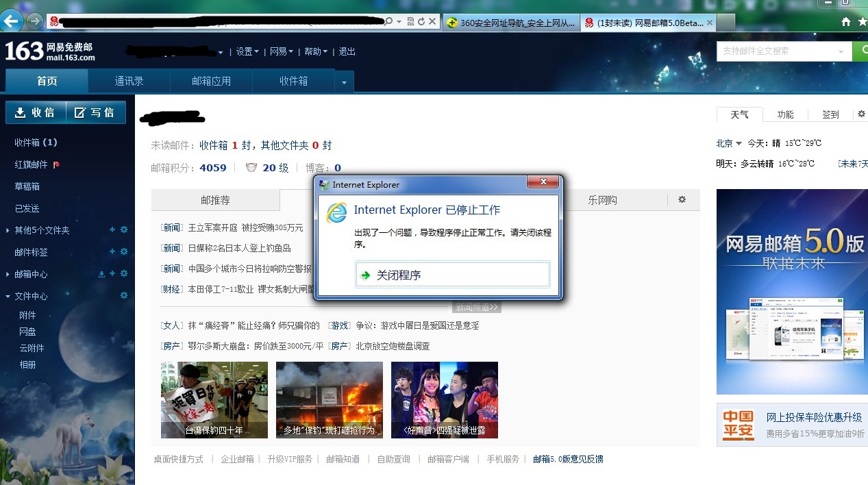Click the address bar search magnifier icon
The height and width of the screenshot is (485, 868).
coord(388,22)
